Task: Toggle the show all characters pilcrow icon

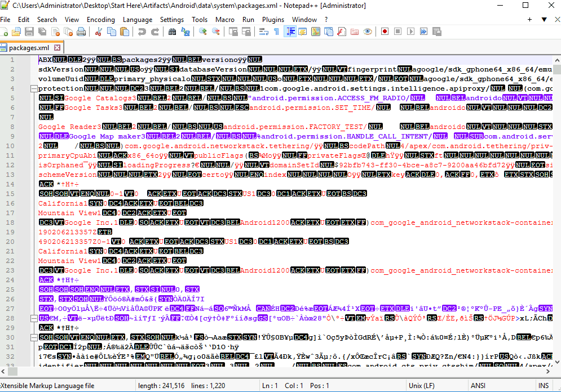Action: coord(276,32)
